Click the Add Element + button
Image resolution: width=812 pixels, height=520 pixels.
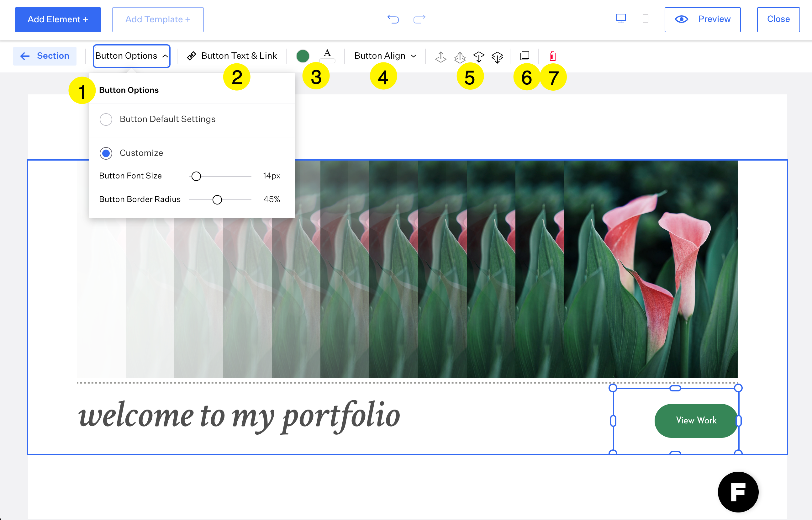pos(58,19)
